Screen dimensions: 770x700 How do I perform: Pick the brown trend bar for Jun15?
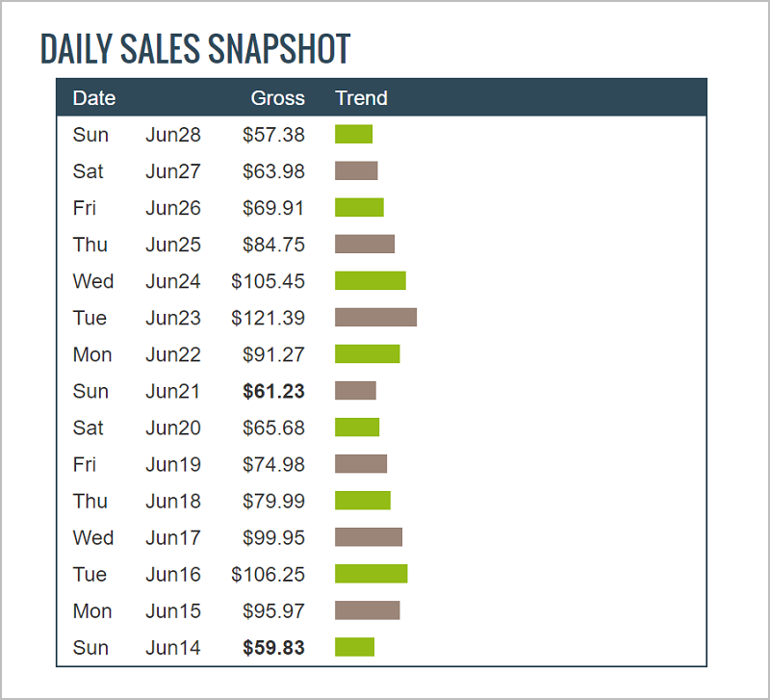tap(367, 610)
